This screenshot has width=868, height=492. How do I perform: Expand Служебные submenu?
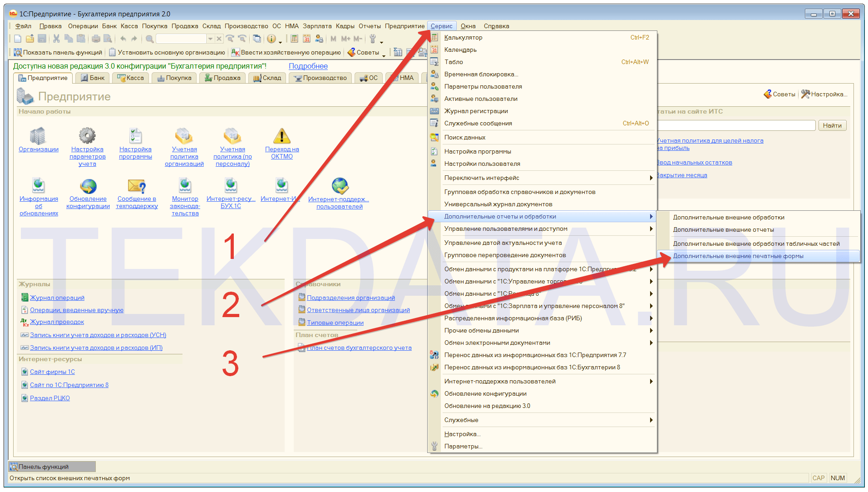pos(542,420)
